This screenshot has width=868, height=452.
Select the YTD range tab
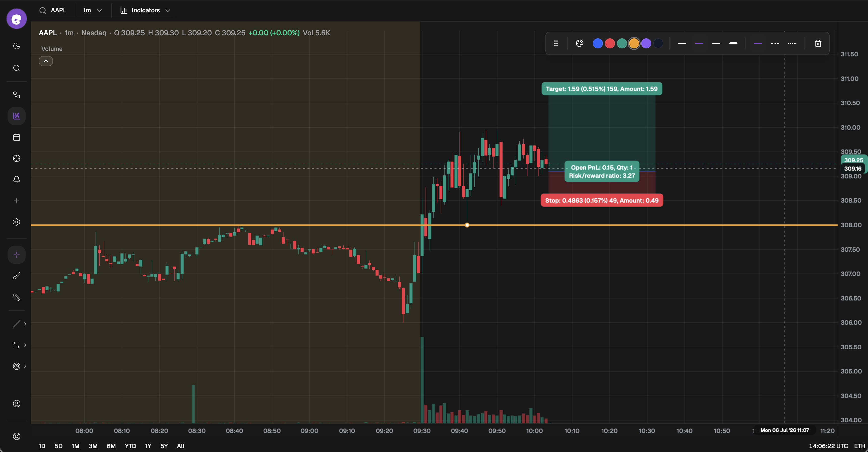click(x=130, y=446)
